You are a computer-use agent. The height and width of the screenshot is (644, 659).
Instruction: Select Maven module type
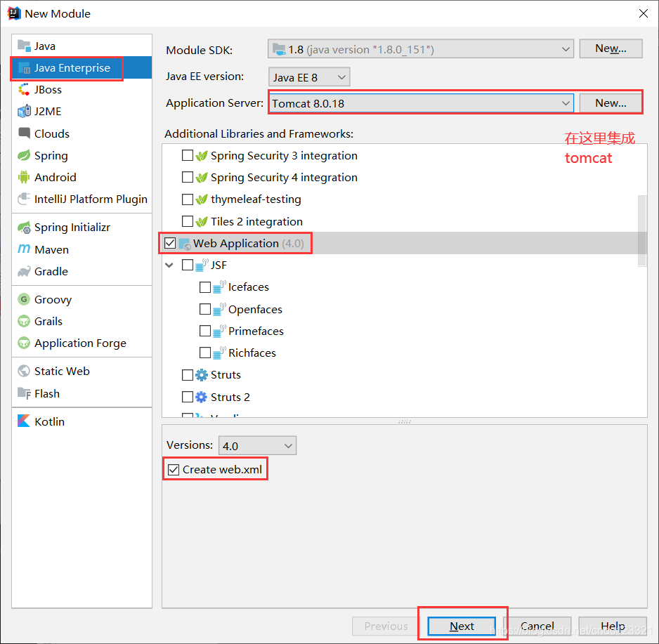point(81,249)
